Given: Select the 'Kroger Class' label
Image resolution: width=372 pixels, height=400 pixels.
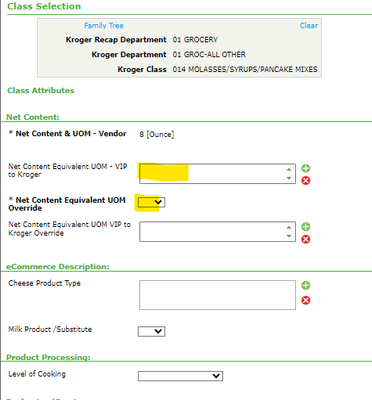Looking at the screenshot, I should pyautogui.click(x=142, y=69).
